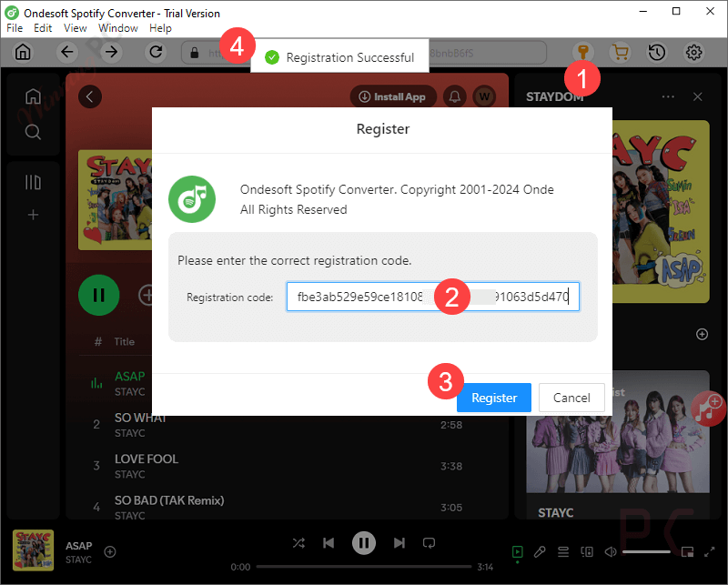The image size is (728, 585).
Task: Adjust the volume slider
Action: pyautogui.click(x=646, y=552)
